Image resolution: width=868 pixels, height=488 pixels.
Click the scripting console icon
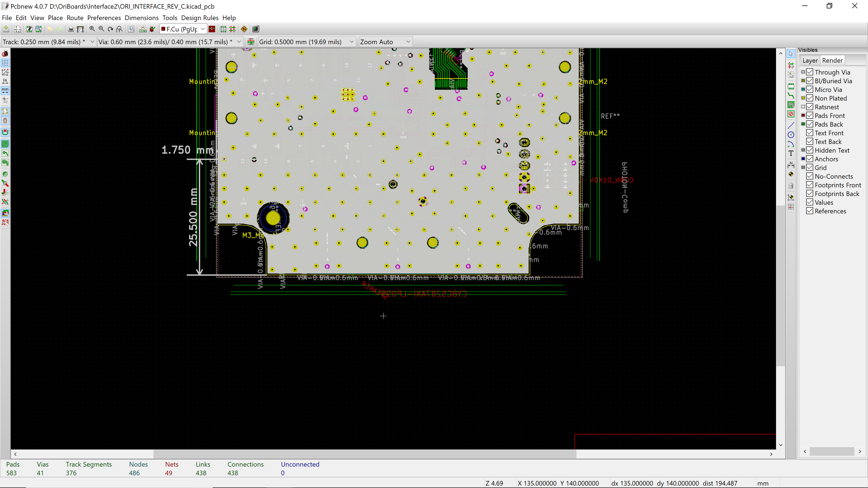pyautogui.click(x=256, y=29)
